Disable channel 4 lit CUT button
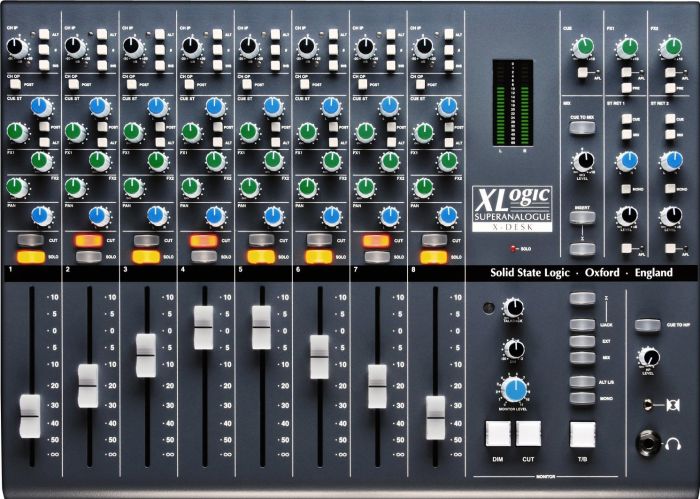 point(204,241)
